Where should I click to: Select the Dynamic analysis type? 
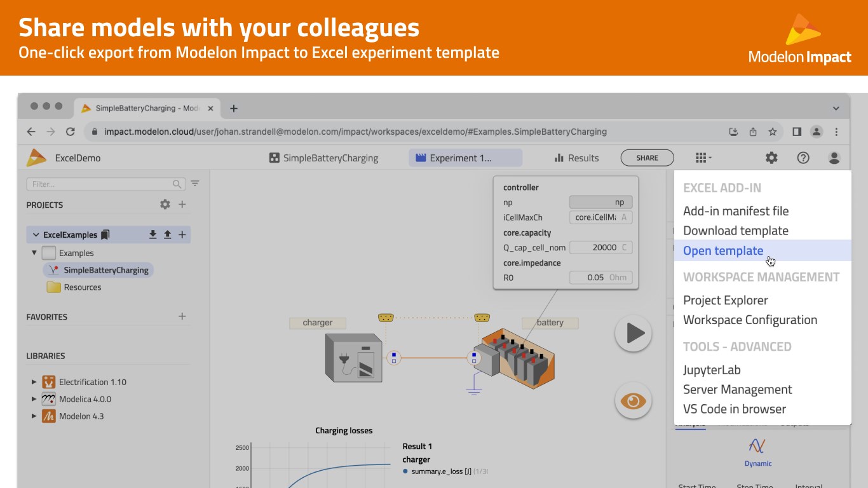pos(757,452)
